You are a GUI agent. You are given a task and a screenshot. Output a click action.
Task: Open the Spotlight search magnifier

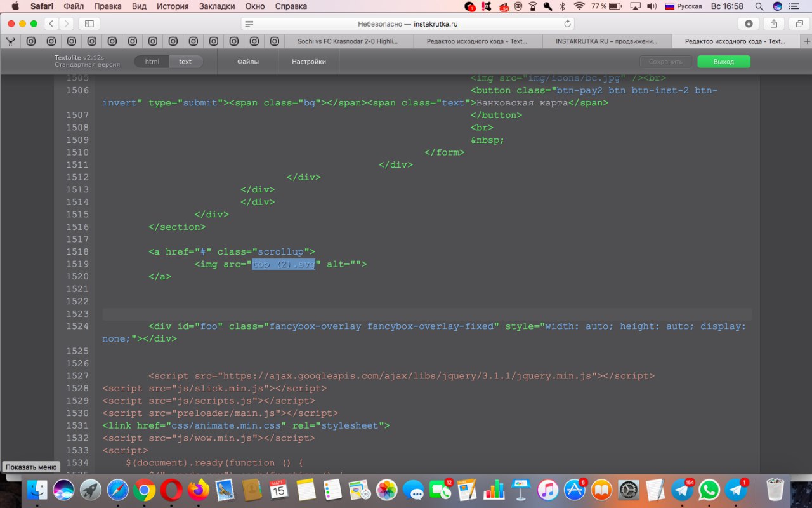759,6
